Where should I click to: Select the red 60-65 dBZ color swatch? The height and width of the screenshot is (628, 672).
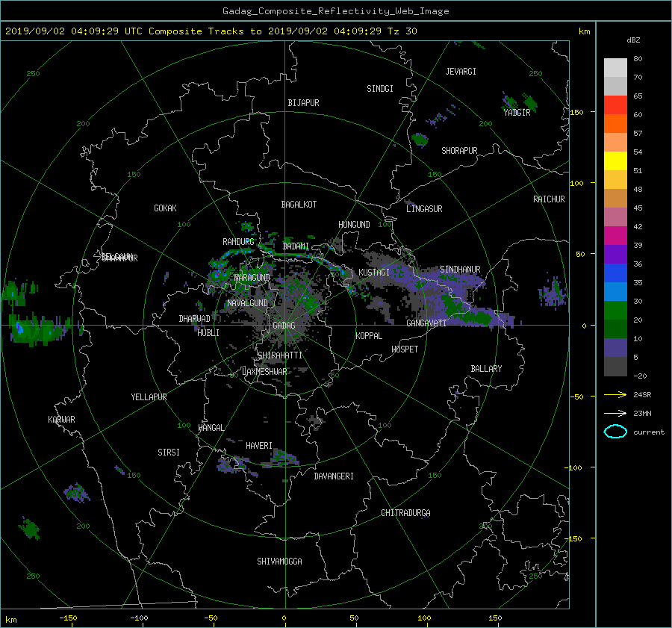[x=615, y=105]
